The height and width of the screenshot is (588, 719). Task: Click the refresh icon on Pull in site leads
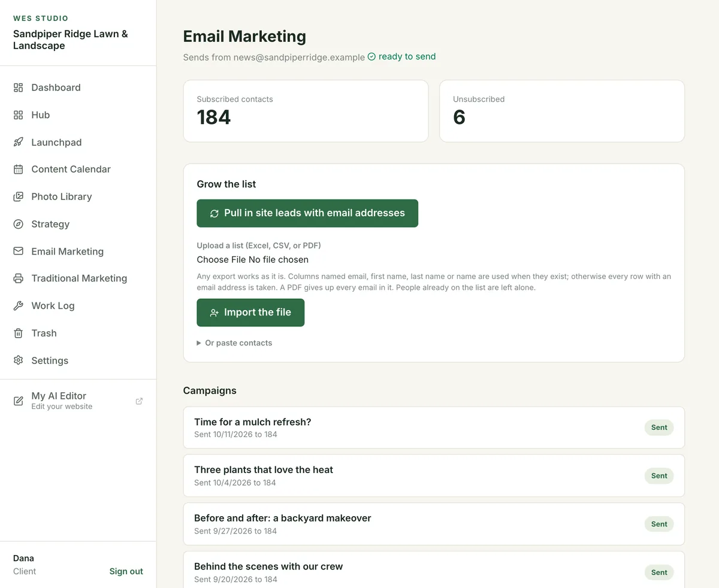(x=215, y=214)
